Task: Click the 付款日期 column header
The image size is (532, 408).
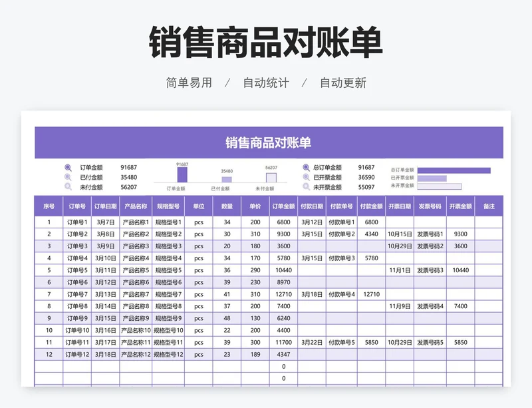Action: pos(312,206)
